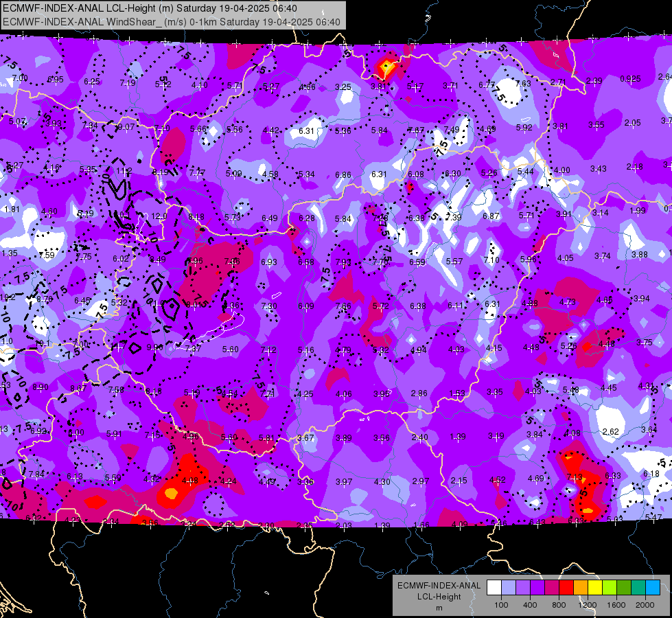
Task: Click the wind shear value 4.10
Action: pyautogui.click(x=199, y=85)
